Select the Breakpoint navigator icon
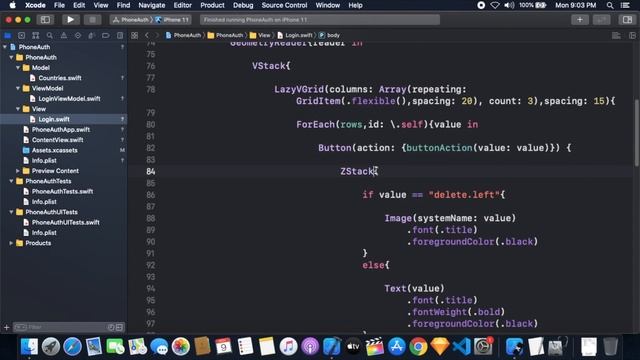The height and width of the screenshot is (360, 640). click(106, 36)
